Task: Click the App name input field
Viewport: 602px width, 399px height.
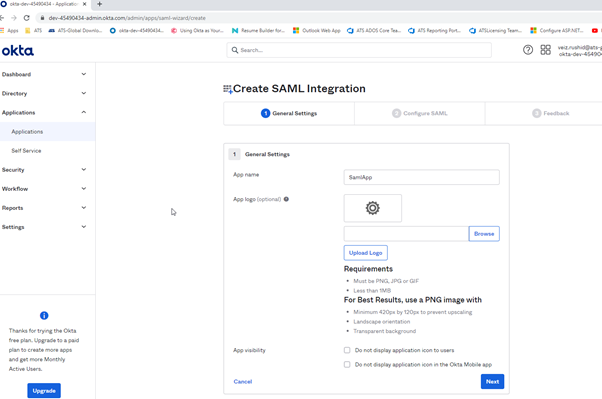Action: pos(422,177)
